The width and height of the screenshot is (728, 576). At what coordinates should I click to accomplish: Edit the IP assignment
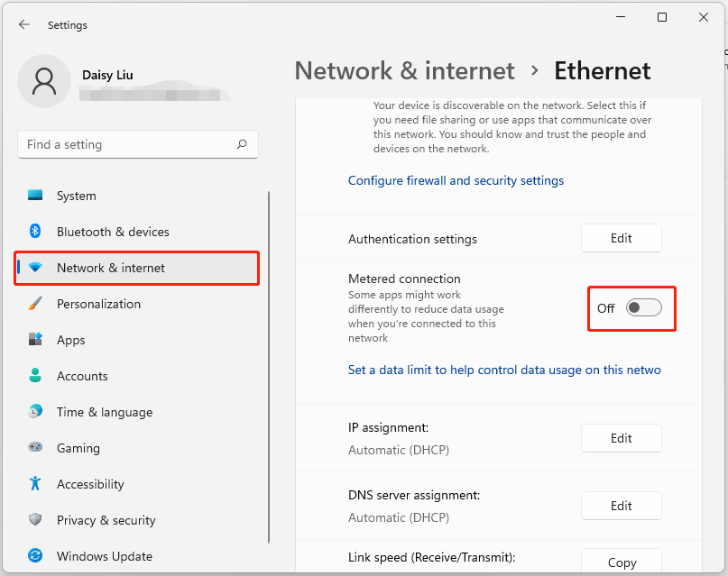coord(621,438)
